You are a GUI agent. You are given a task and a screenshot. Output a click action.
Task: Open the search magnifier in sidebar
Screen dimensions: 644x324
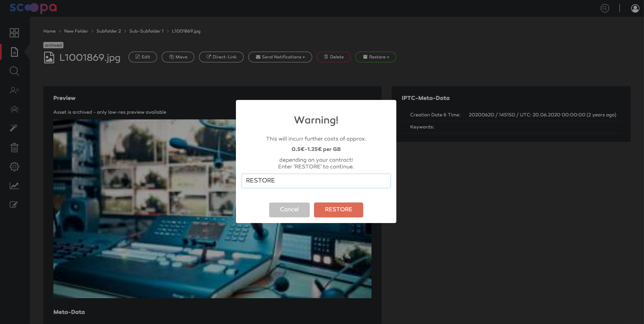14,71
